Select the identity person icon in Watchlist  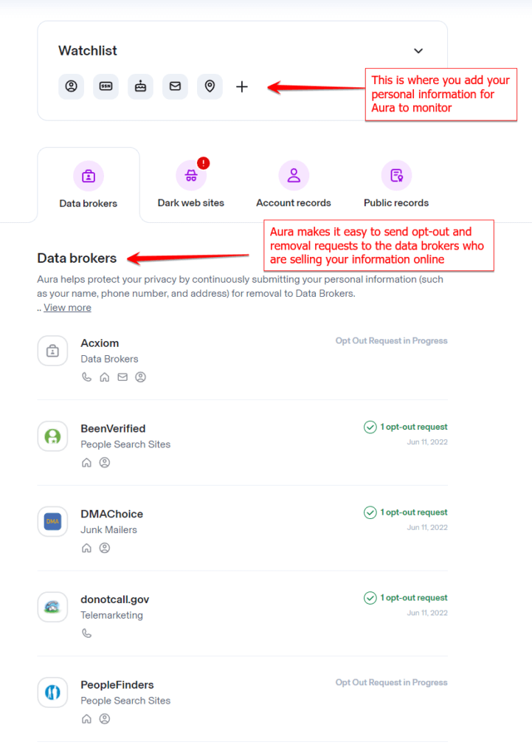click(x=71, y=86)
